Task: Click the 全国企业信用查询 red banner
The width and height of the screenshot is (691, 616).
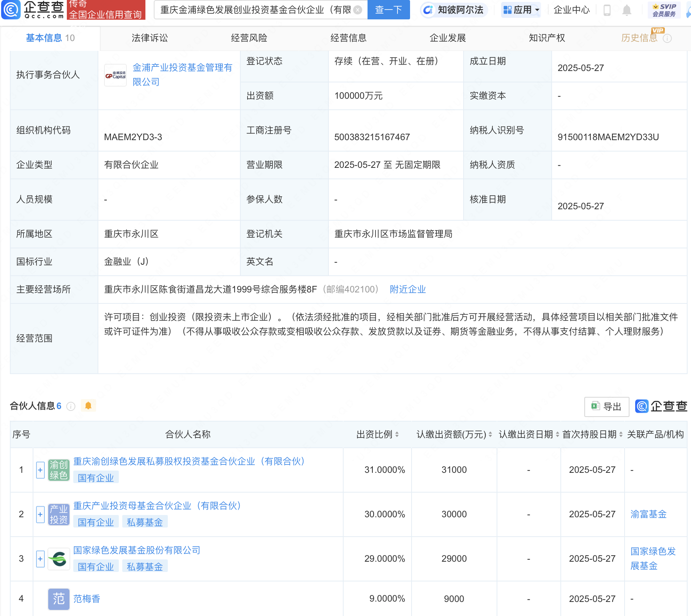Action: 106,10
